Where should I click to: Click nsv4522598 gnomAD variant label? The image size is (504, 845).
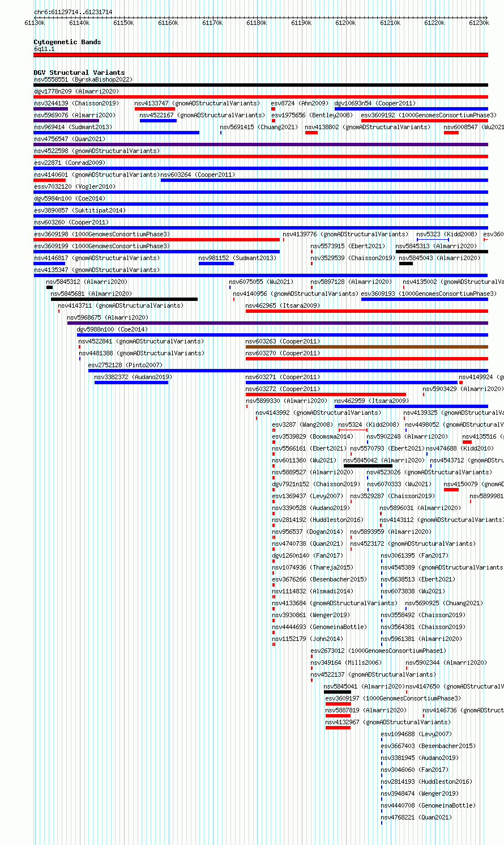tap(97, 151)
